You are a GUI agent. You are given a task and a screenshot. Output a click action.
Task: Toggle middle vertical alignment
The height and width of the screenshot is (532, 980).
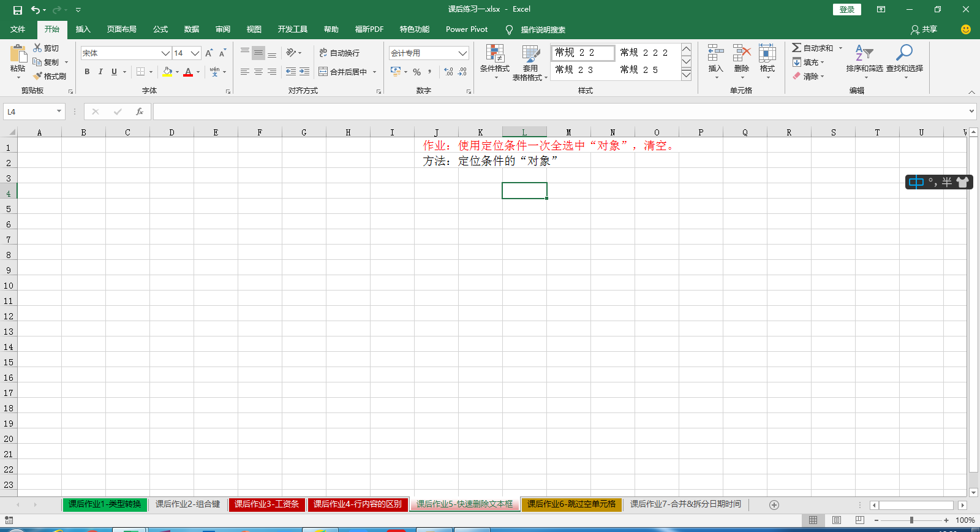[x=258, y=53]
